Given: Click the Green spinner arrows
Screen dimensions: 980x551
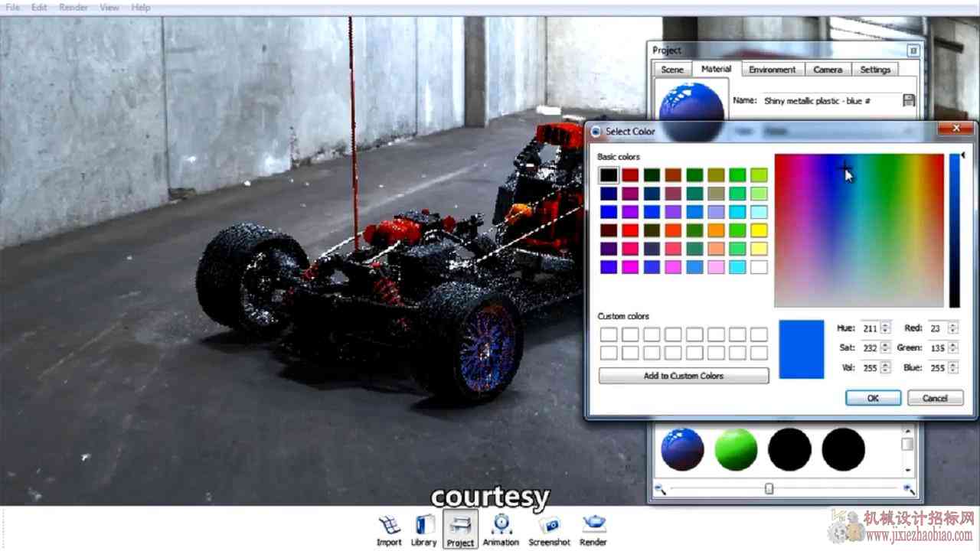Looking at the screenshot, I should point(953,348).
